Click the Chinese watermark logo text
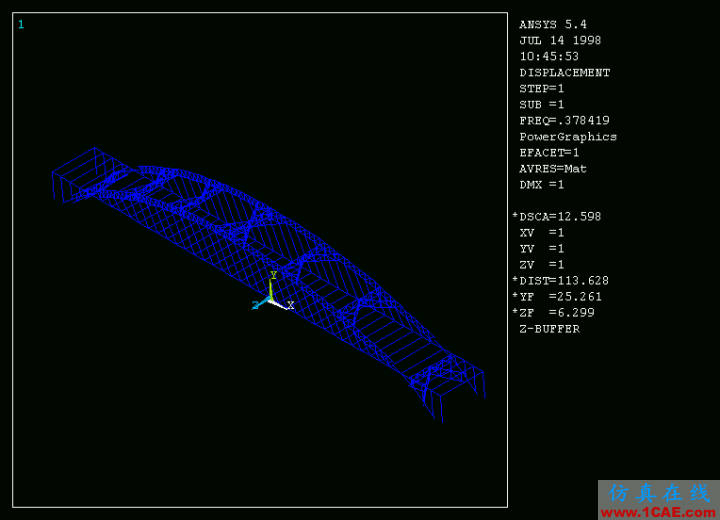Viewport: 720px width, 520px height. click(x=658, y=493)
